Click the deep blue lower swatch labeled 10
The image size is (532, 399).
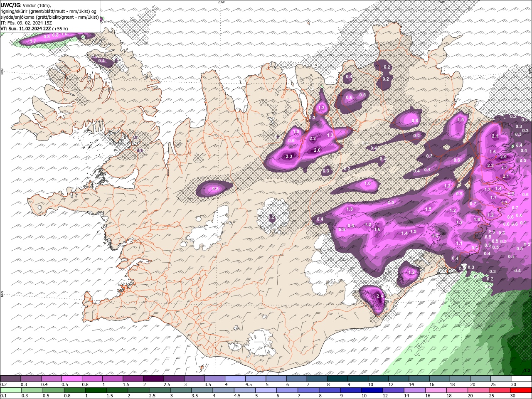click(372, 390)
